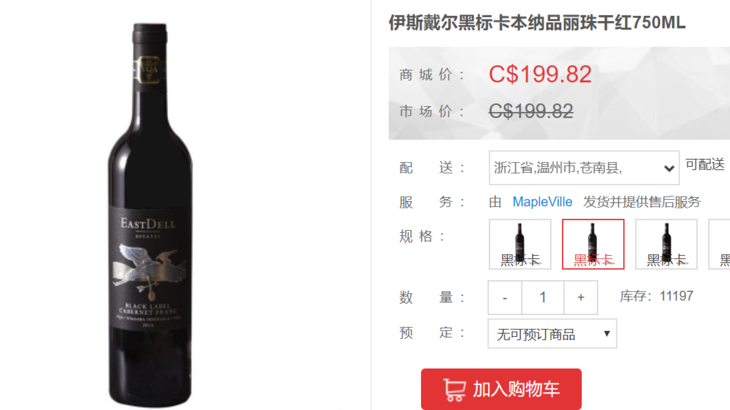
Task: Click the triangle arrow on the 预定 dropdown
Action: pos(607,334)
